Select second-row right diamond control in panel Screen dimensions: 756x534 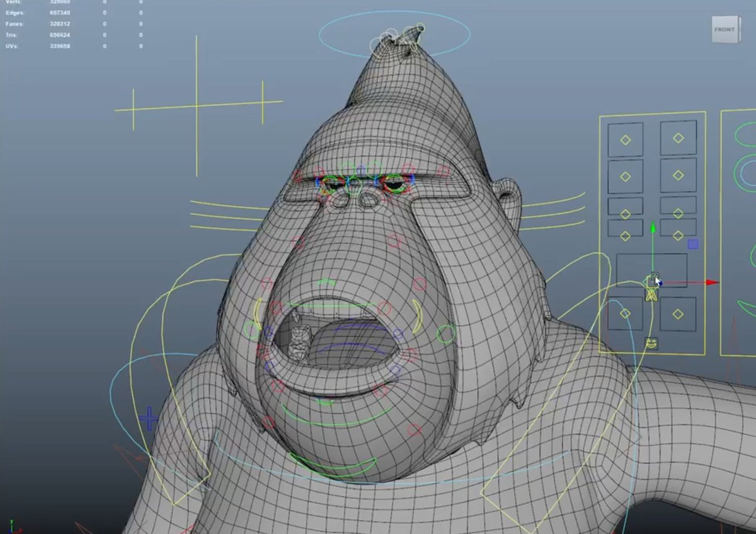[x=679, y=175]
